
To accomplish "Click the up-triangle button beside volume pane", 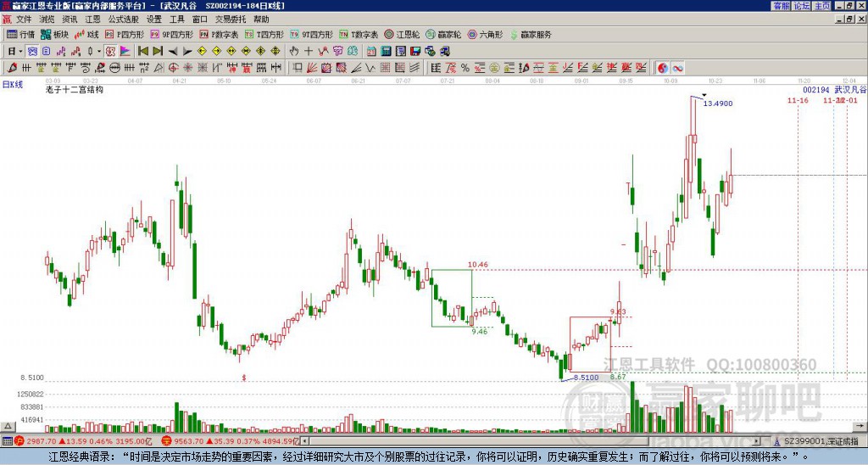I will click(8, 426).
